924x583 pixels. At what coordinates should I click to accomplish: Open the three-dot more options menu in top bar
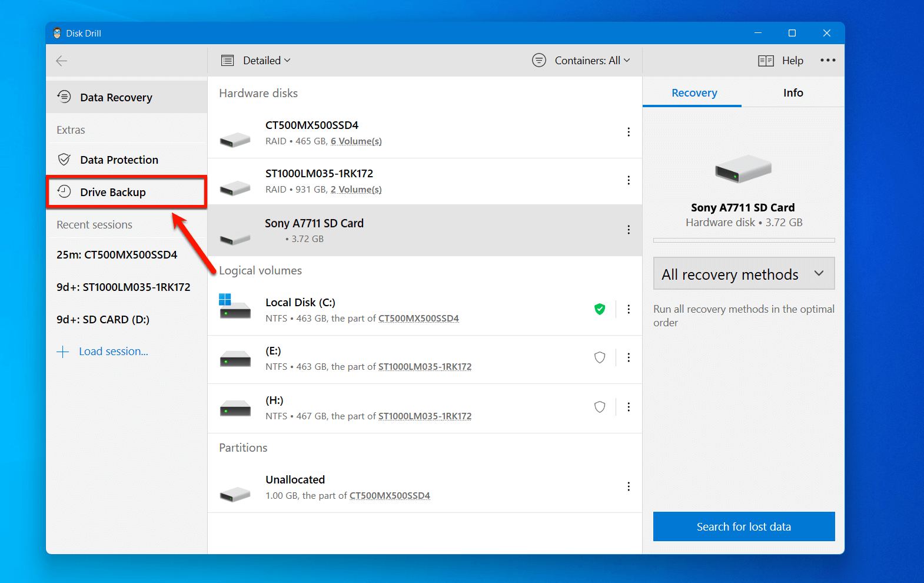pyautogui.click(x=828, y=60)
